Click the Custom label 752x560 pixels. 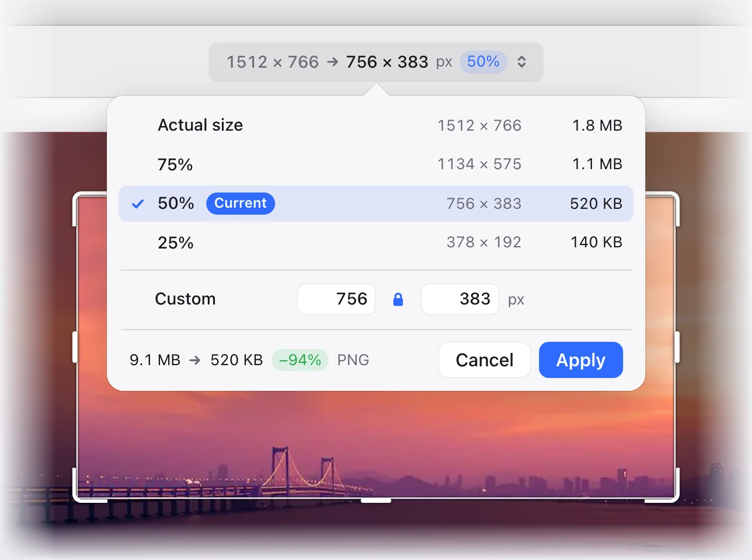click(x=186, y=299)
